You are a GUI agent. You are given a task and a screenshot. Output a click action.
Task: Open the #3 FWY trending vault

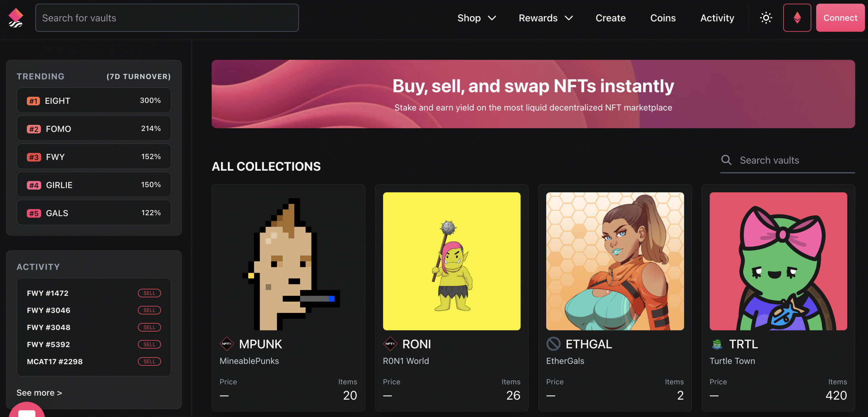click(94, 157)
